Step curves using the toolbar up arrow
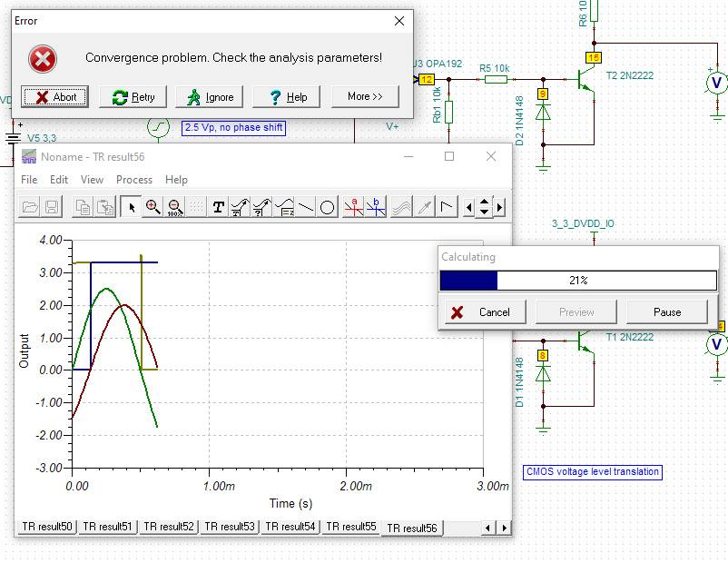 click(486, 202)
